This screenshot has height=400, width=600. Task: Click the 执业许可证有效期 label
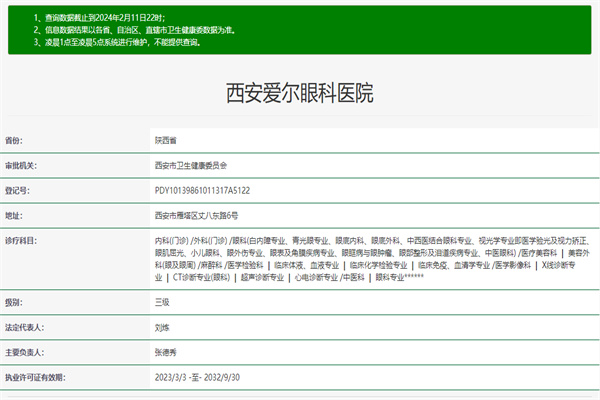tap(35, 378)
